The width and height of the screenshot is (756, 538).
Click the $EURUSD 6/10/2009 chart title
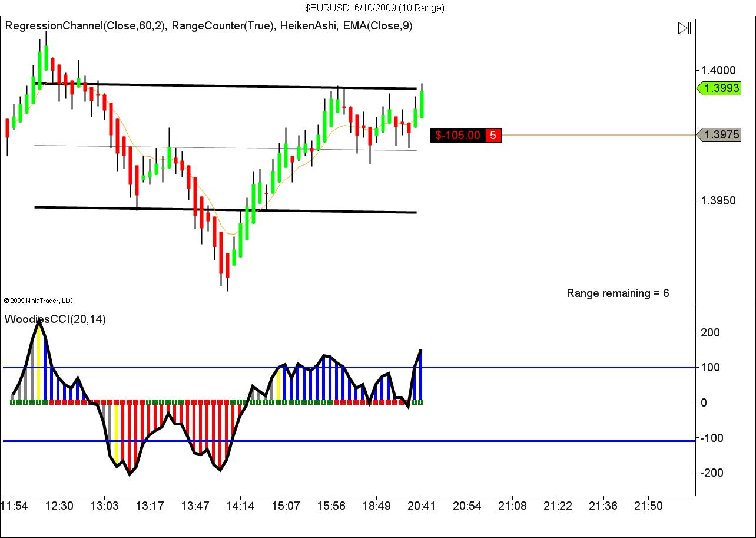point(375,8)
